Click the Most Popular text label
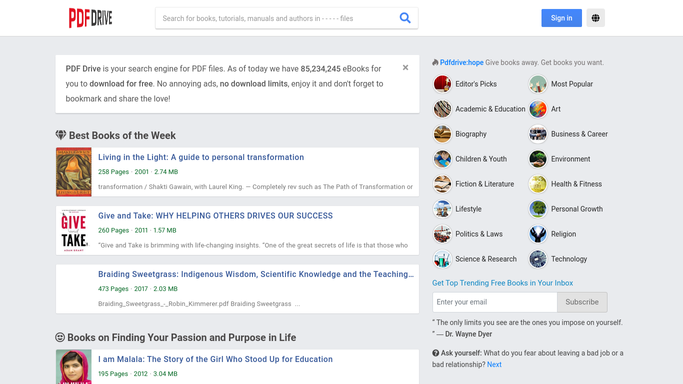Screen dimensions: 683x384 [x=571, y=84]
